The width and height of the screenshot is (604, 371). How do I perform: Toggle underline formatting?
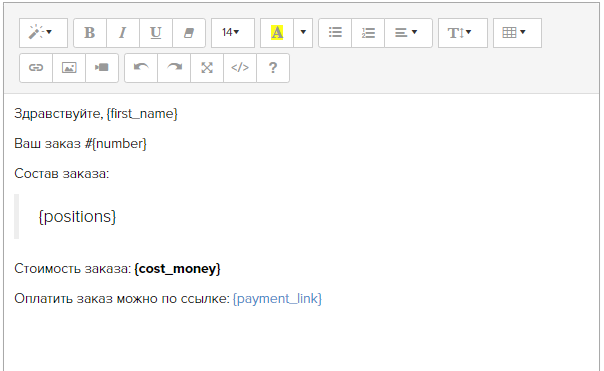[156, 33]
